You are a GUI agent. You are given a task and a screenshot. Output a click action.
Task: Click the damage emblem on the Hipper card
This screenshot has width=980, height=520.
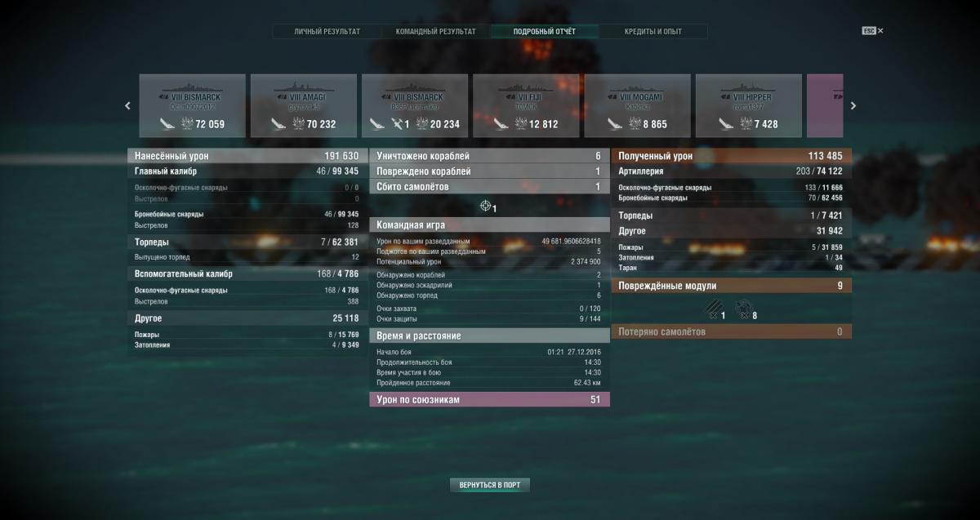point(746,124)
